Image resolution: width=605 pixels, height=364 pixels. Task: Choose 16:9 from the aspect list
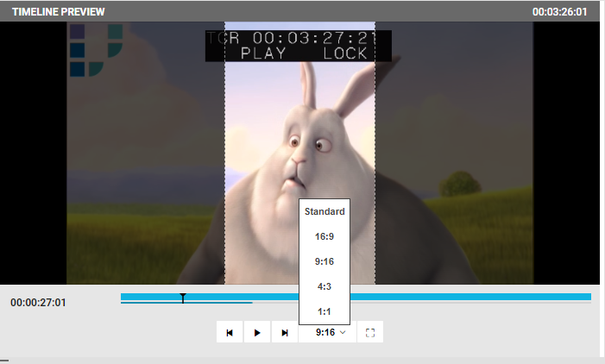pyautogui.click(x=325, y=236)
